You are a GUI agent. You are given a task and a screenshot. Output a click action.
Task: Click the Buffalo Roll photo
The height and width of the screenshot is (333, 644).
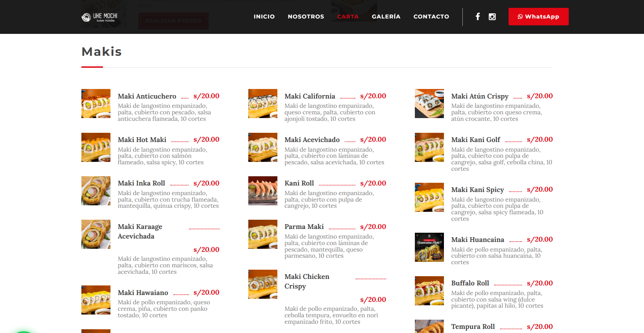tap(429, 291)
